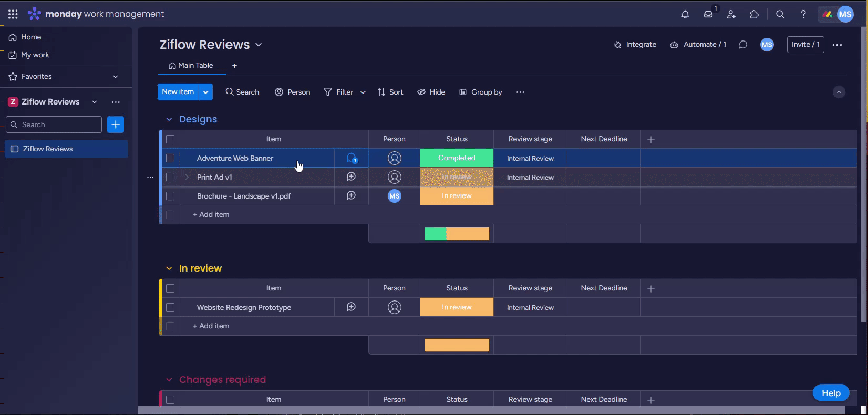Assign person to Adventure Web Banner
The height and width of the screenshot is (415, 868).
click(x=394, y=158)
